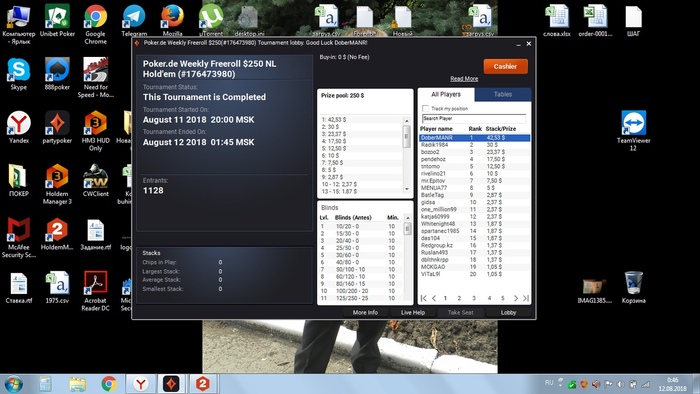The height and width of the screenshot is (394, 700).
Task: Enable Track my position checkbox
Action: (425, 108)
